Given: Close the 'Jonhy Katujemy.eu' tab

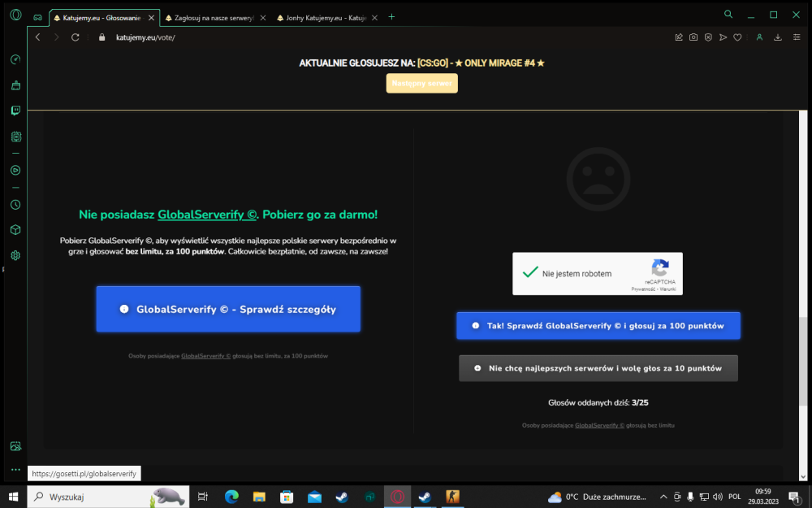Looking at the screenshot, I should [x=375, y=18].
